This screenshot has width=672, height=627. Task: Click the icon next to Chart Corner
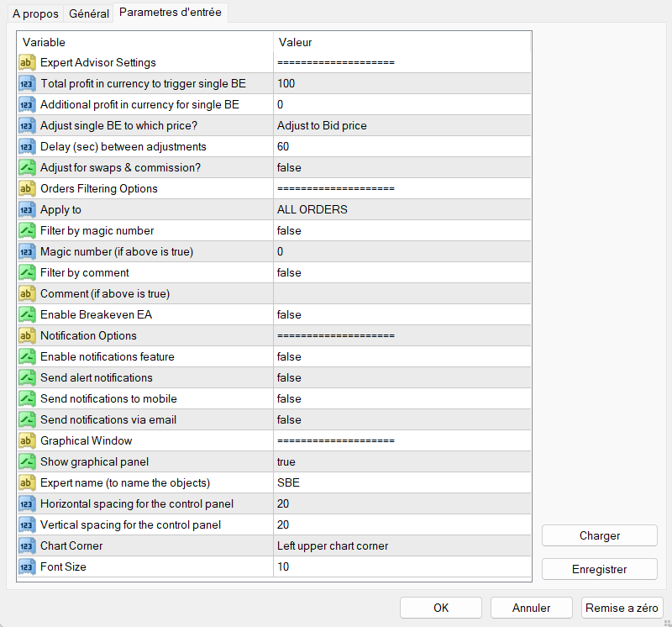pyautogui.click(x=26, y=546)
